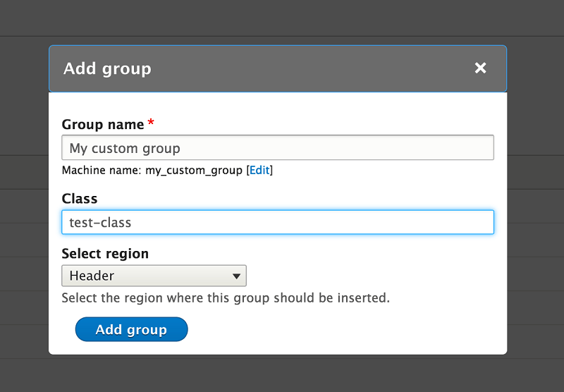Click the region help description text

point(226,298)
